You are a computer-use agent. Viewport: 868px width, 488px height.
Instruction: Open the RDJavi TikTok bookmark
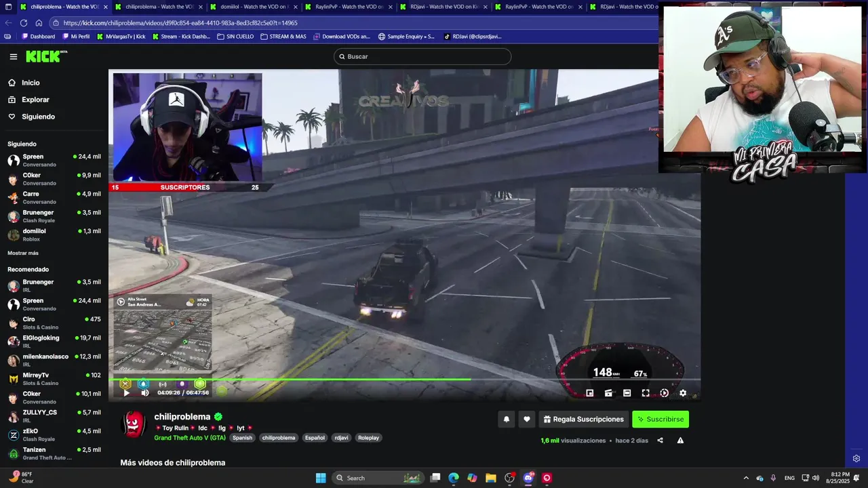click(x=473, y=37)
